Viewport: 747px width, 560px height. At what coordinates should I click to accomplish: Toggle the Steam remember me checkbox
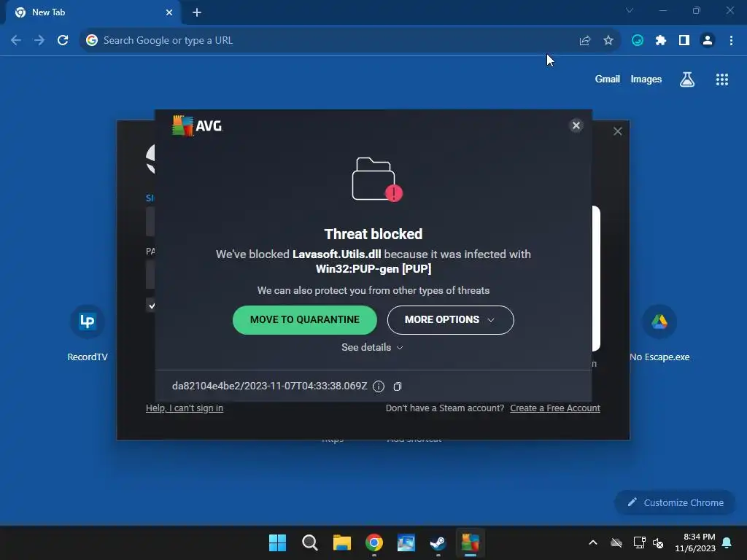(x=150, y=306)
